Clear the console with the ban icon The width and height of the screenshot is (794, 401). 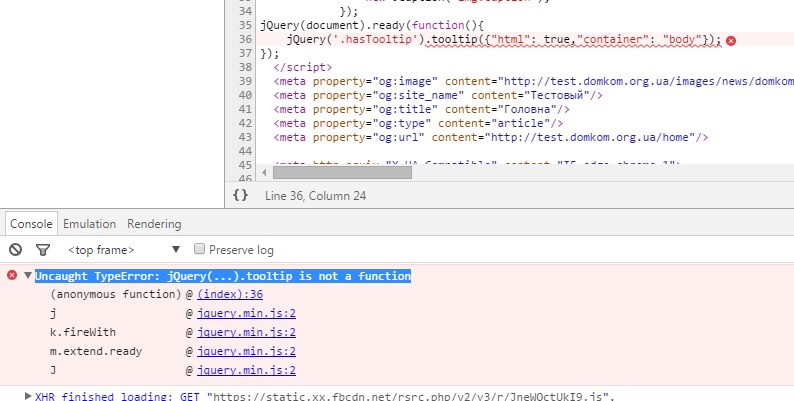click(15, 249)
